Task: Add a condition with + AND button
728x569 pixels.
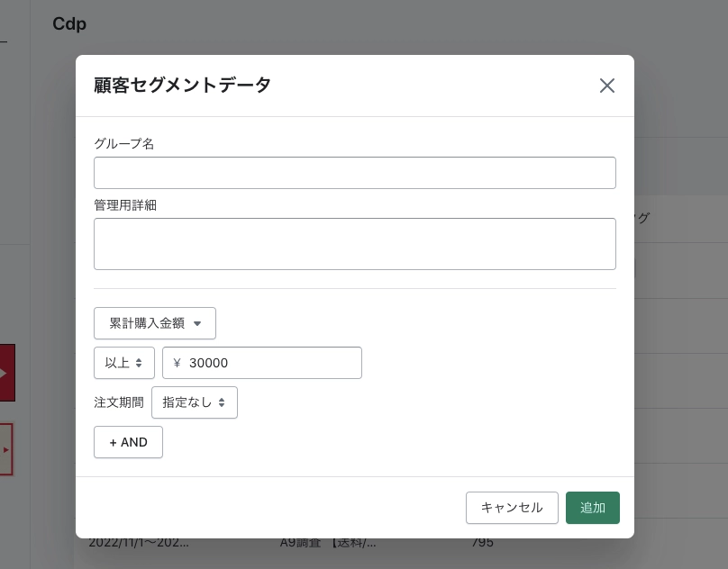Action: pyautogui.click(x=128, y=442)
